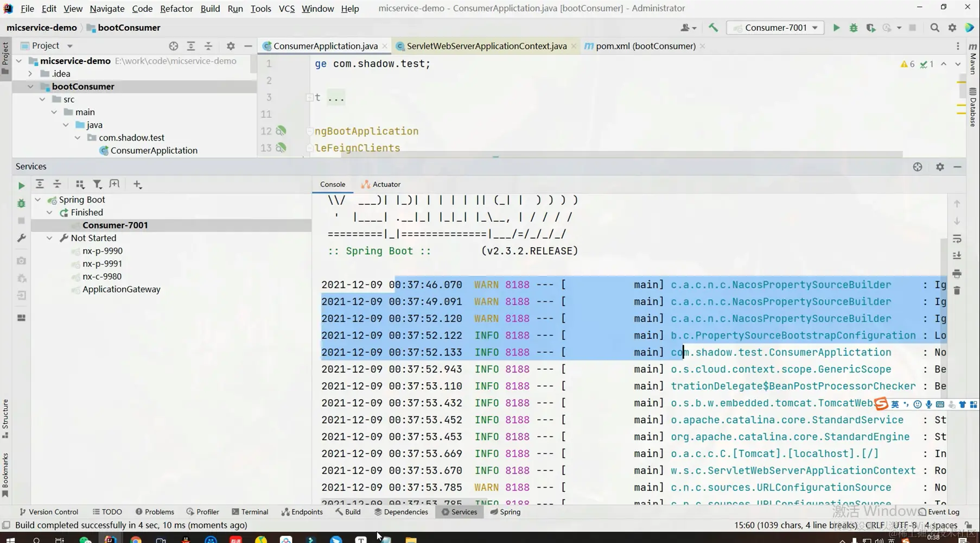The image size is (980, 543).
Task: Select nx-p-9990 service
Action: point(103,251)
